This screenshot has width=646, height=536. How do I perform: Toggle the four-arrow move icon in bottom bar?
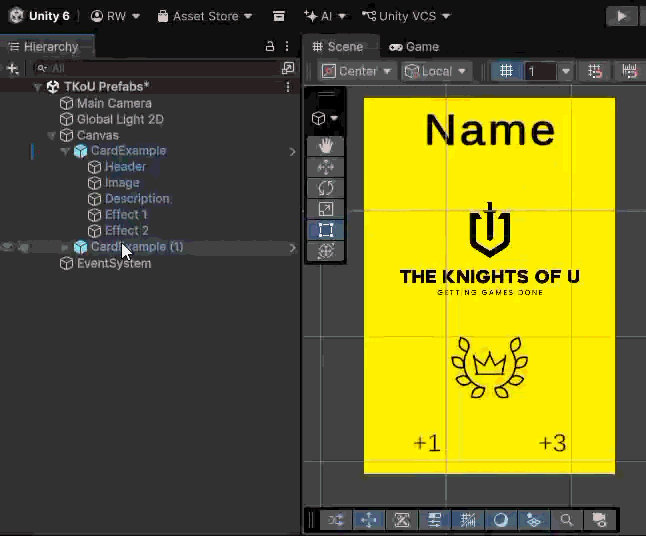(x=369, y=520)
